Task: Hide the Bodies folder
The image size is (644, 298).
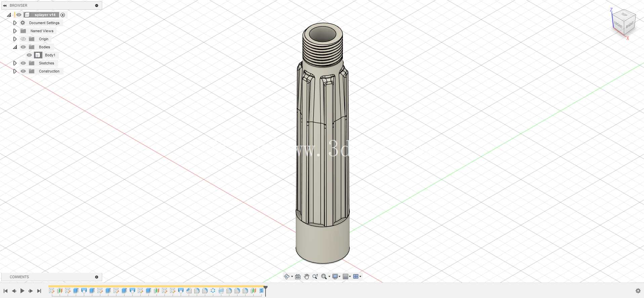Action: (x=23, y=47)
